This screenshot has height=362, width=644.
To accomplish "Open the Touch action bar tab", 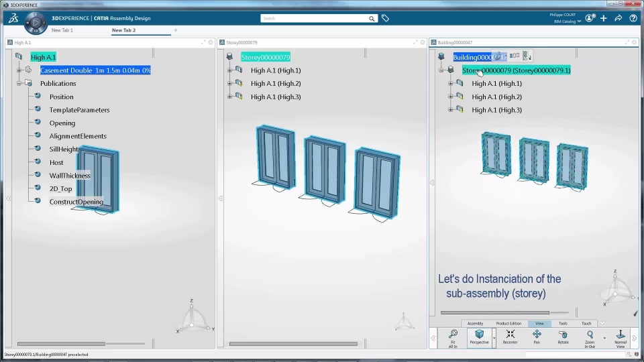I will pyautogui.click(x=586, y=323).
